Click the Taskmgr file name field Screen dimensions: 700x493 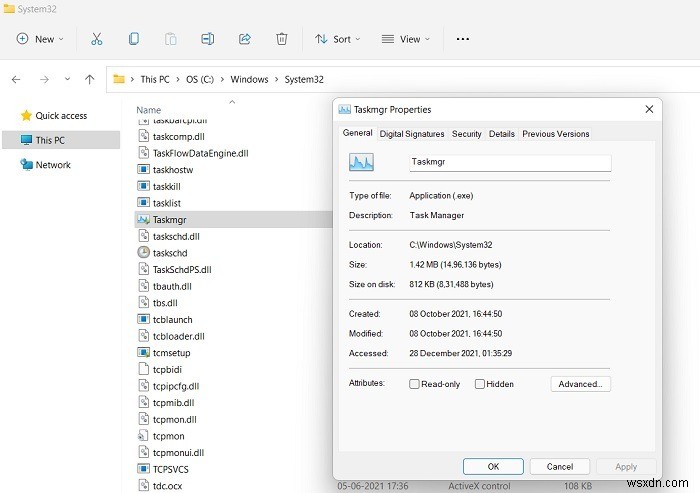510,163
